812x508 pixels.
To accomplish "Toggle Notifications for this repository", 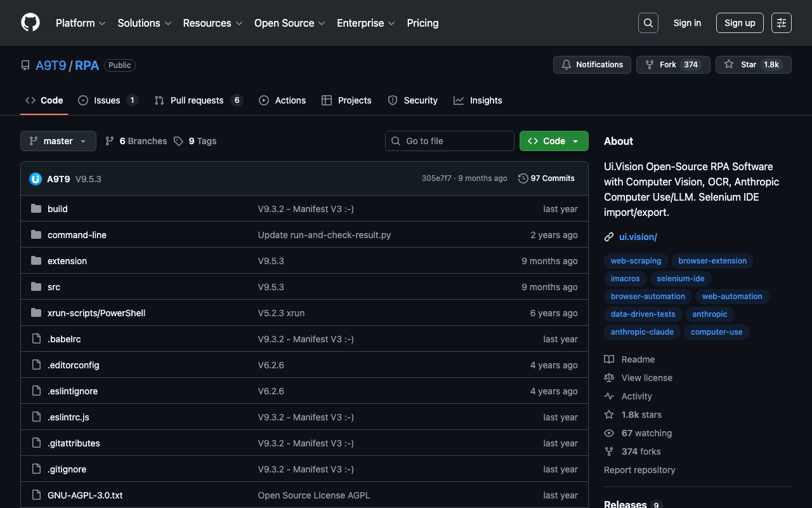I will [592, 65].
